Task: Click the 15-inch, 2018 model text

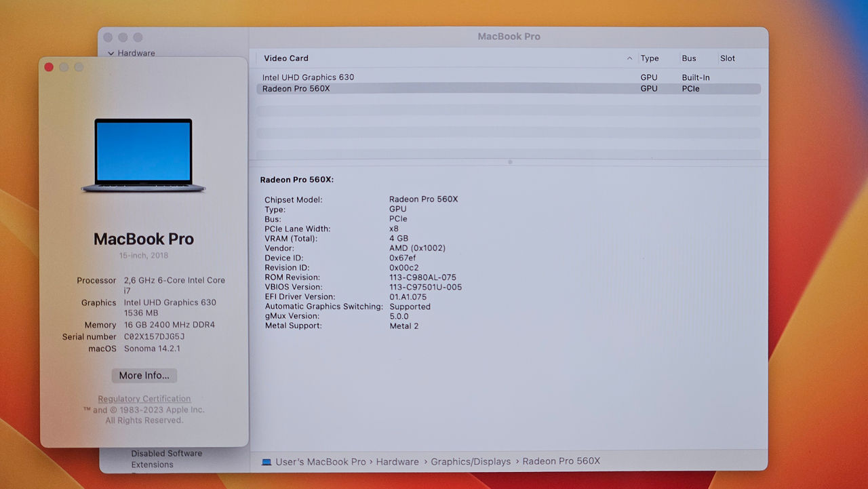Action: 144,256
